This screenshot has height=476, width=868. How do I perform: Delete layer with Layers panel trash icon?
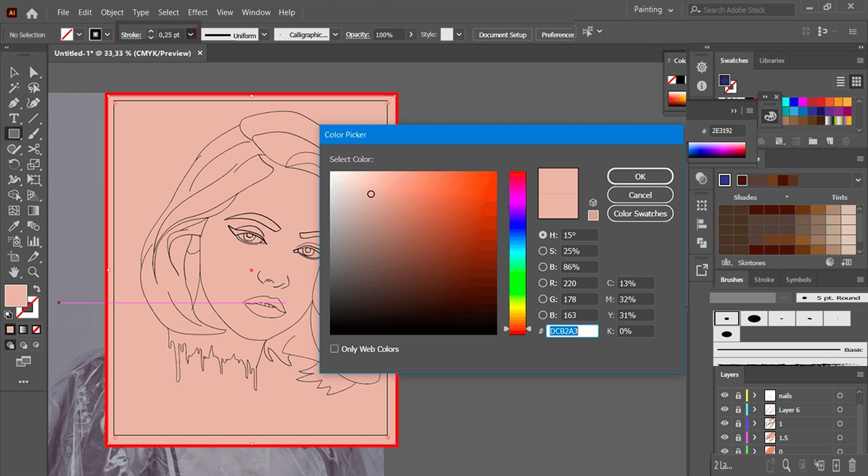tap(852, 465)
